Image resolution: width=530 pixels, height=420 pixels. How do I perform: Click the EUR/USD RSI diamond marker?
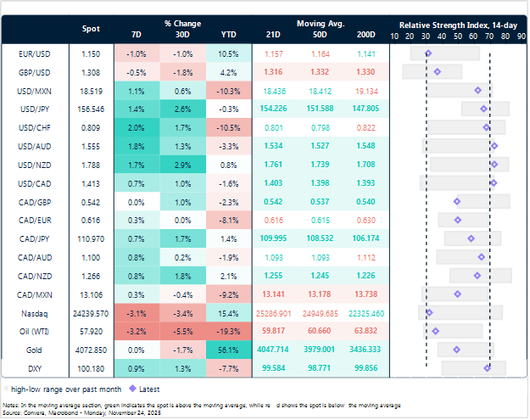tap(427, 53)
